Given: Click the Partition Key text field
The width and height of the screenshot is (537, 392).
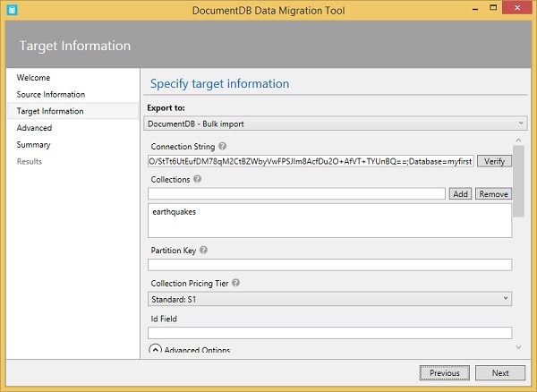Looking at the screenshot, I should pos(329,265).
